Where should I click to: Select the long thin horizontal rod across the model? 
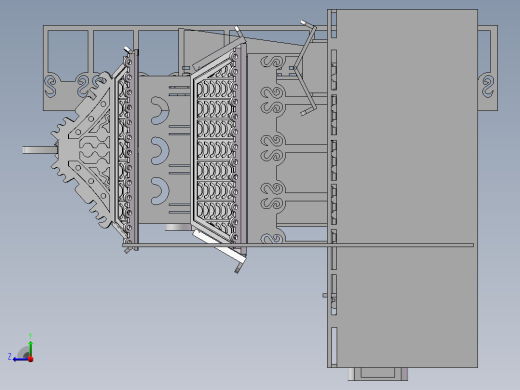tap(298, 245)
